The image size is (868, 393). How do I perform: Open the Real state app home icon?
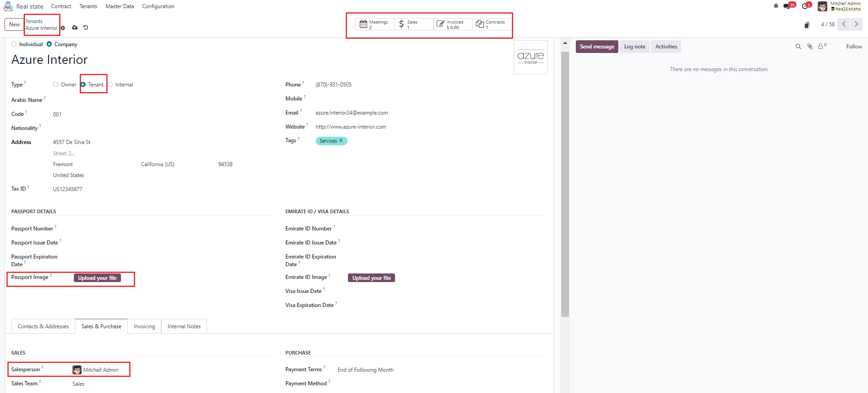tap(8, 6)
